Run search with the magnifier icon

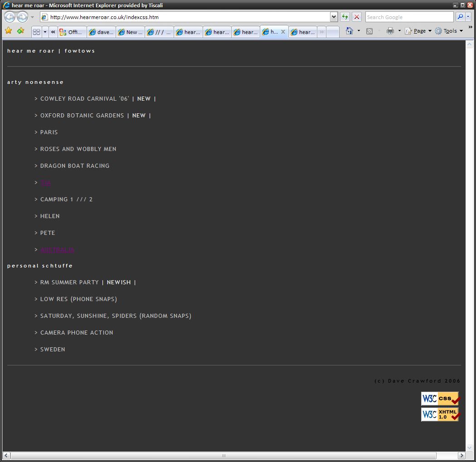pos(460,17)
